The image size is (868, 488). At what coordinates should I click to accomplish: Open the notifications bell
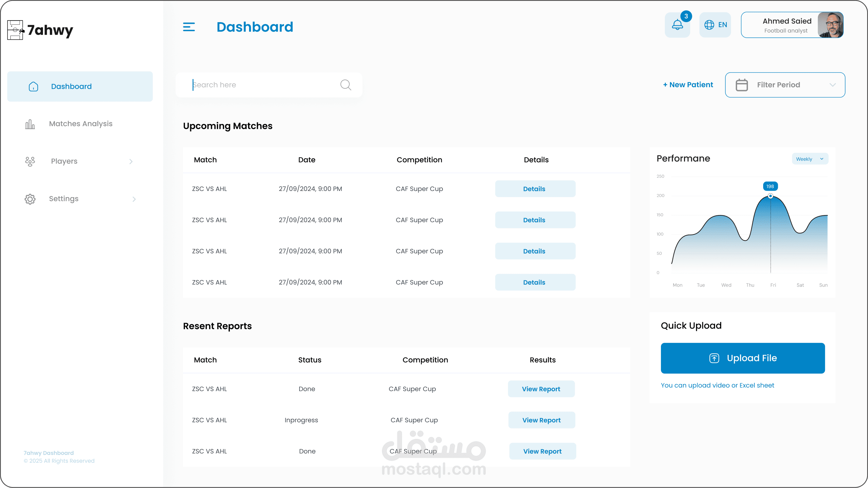pyautogui.click(x=677, y=25)
